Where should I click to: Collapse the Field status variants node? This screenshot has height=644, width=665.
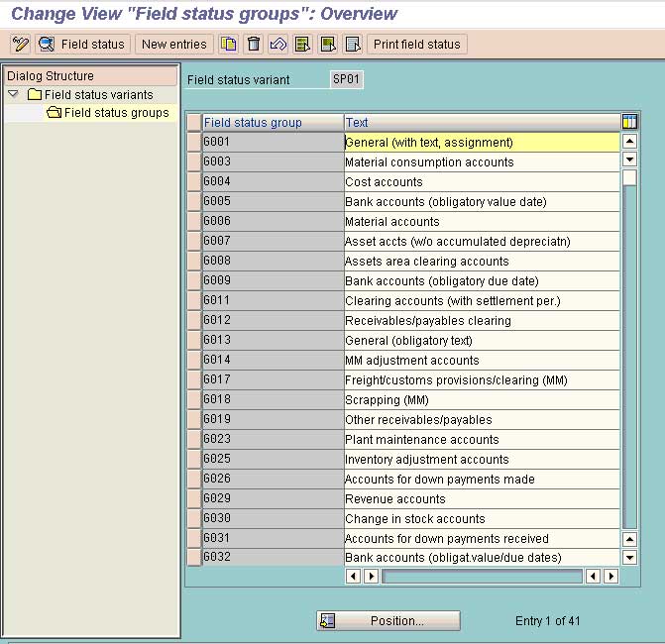click(13, 94)
